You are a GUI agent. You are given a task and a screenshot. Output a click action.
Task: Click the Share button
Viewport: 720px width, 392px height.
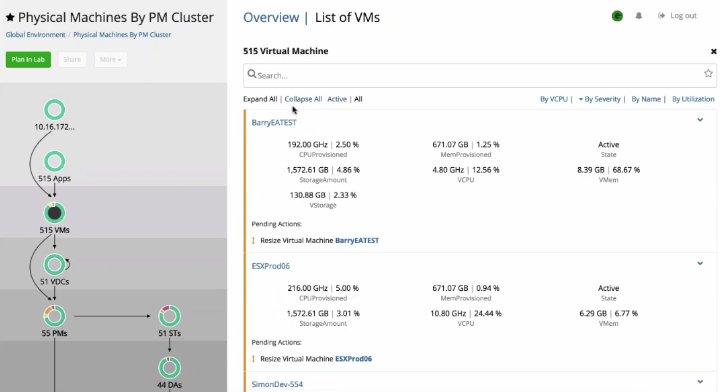click(72, 60)
